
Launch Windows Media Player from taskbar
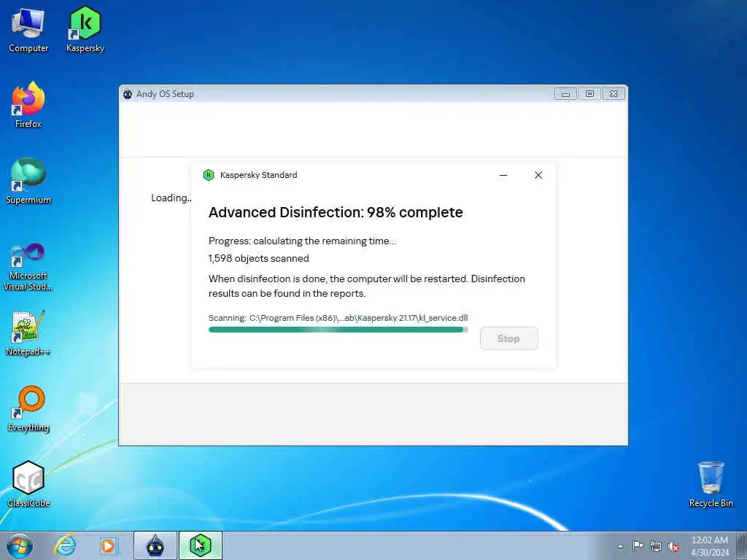109,545
